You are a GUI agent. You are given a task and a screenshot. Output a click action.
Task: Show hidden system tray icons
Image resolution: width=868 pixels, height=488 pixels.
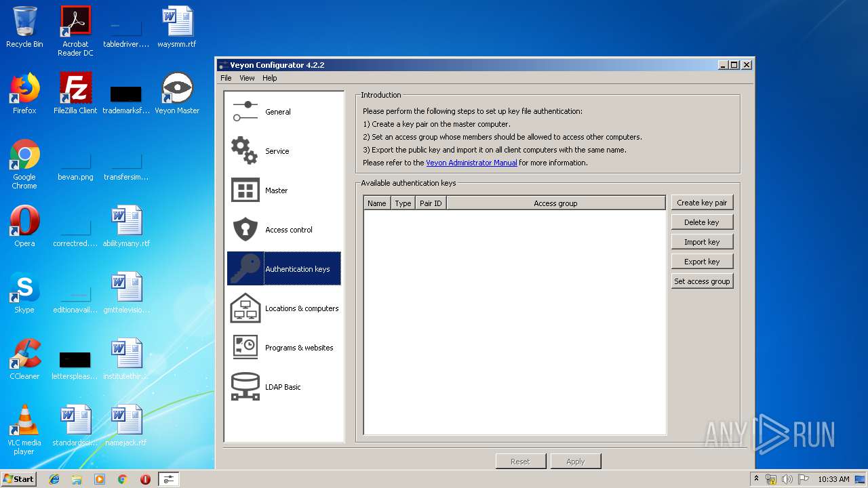pos(755,479)
